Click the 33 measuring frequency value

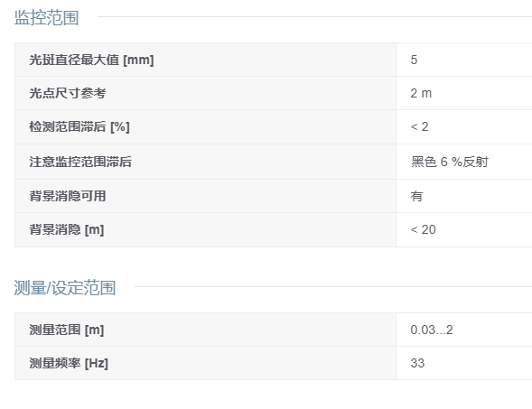pos(417,363)
